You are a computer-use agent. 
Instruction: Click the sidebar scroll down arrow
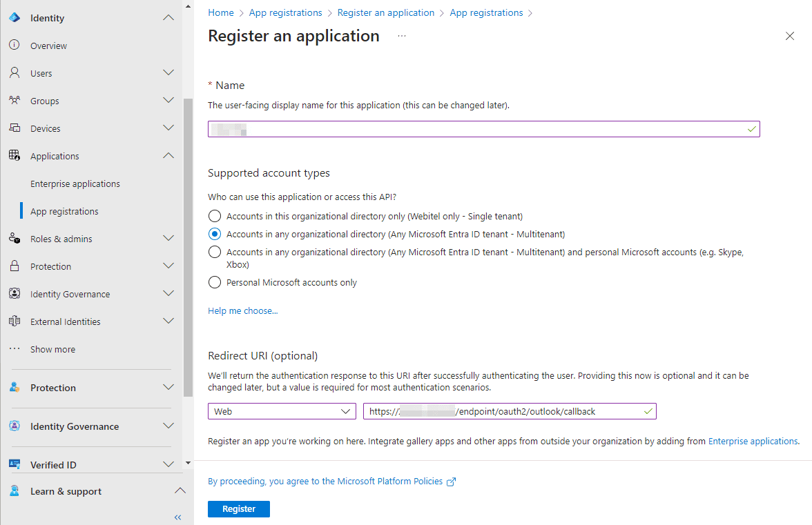(x=188, y=462)
